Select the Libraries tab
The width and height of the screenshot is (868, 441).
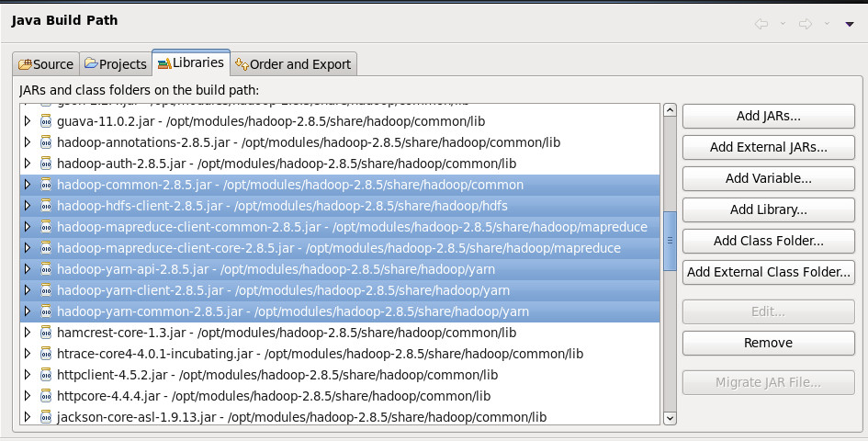191,62
